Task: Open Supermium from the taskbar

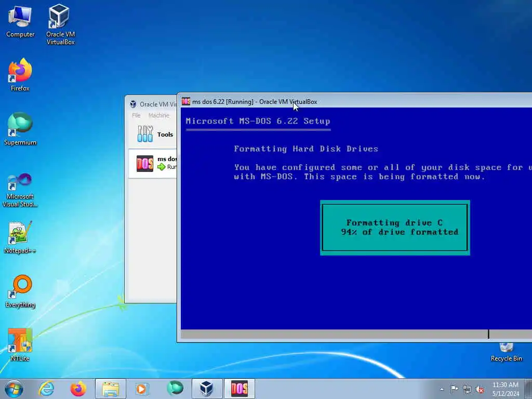Action: click(x=175, y=389)
